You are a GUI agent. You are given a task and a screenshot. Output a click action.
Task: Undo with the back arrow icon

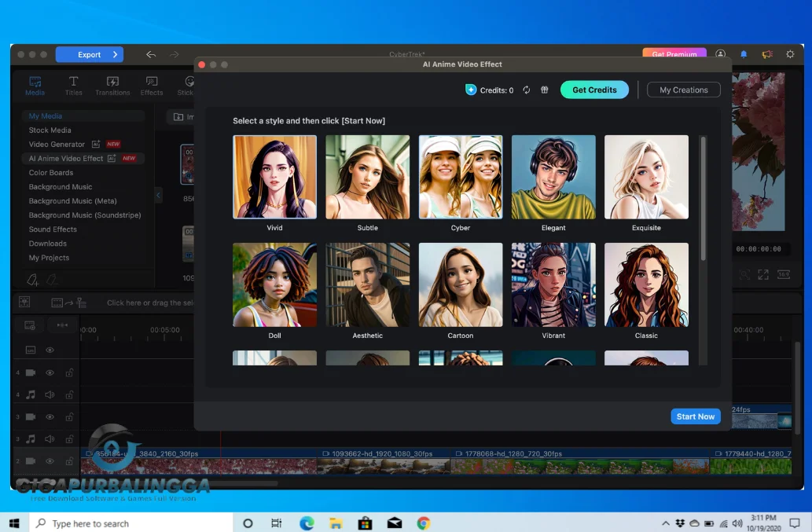coord(151,54)
